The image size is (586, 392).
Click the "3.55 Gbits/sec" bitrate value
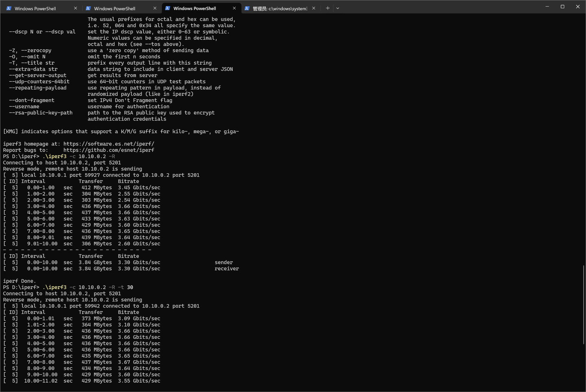[x=139, y=381]
